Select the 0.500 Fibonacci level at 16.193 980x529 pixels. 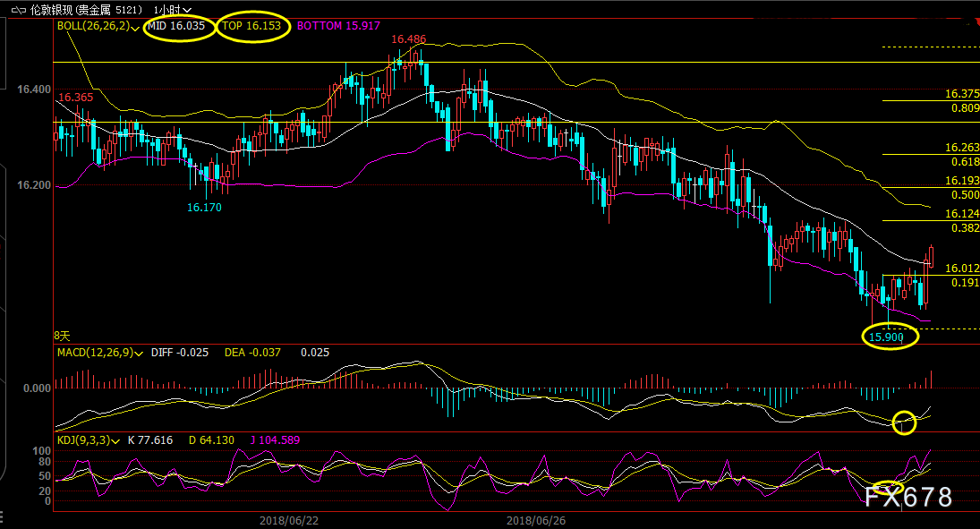(x=964, y=194)
